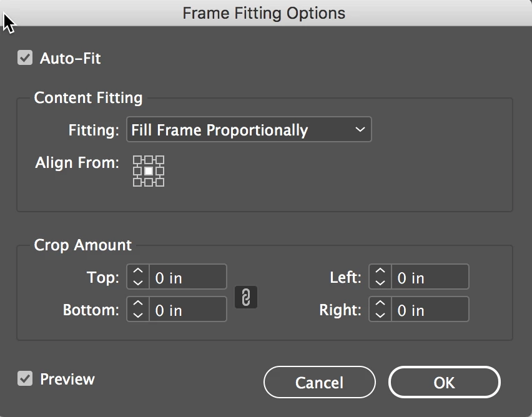Select middle-right Align From reference point
This screenshot has height=417, width=532.
click(x=160, y=170)
